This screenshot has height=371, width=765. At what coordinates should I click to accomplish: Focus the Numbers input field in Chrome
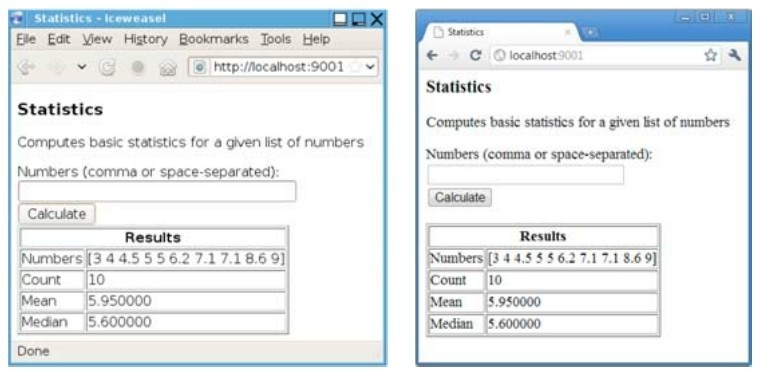pos(526,175)
